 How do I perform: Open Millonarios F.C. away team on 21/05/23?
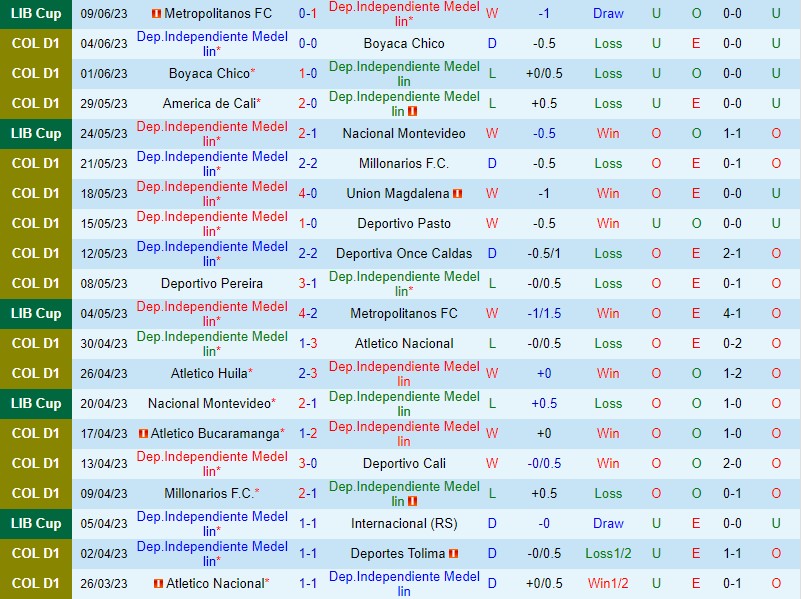[x=404, y=163]
